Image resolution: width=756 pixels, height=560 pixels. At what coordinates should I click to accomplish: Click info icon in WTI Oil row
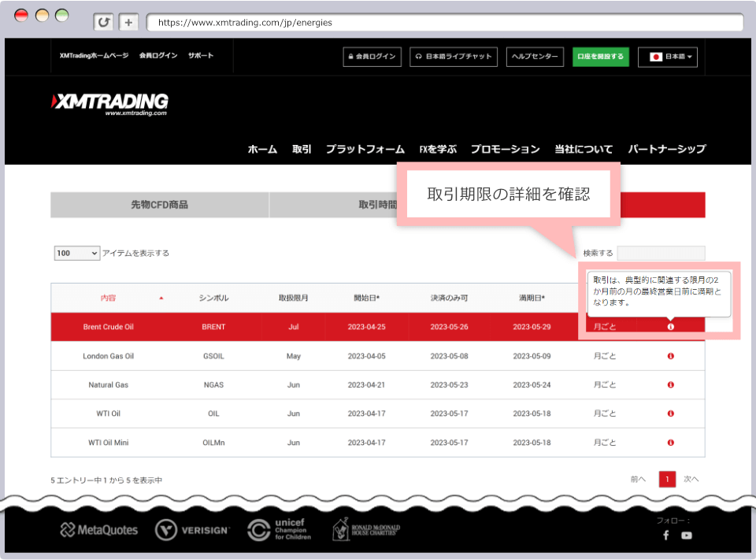pos(670,414)
